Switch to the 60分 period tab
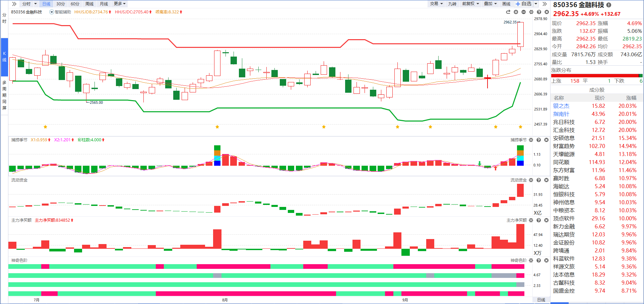 click(75, 4)
